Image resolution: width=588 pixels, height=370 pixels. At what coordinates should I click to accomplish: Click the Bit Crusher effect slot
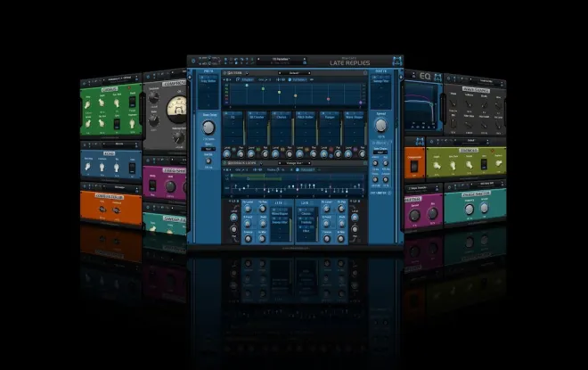257,117
